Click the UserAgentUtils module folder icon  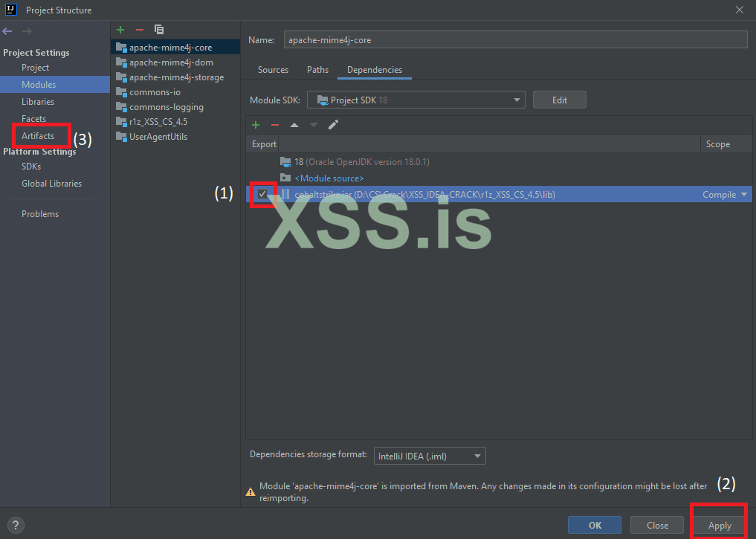(121, 137)
